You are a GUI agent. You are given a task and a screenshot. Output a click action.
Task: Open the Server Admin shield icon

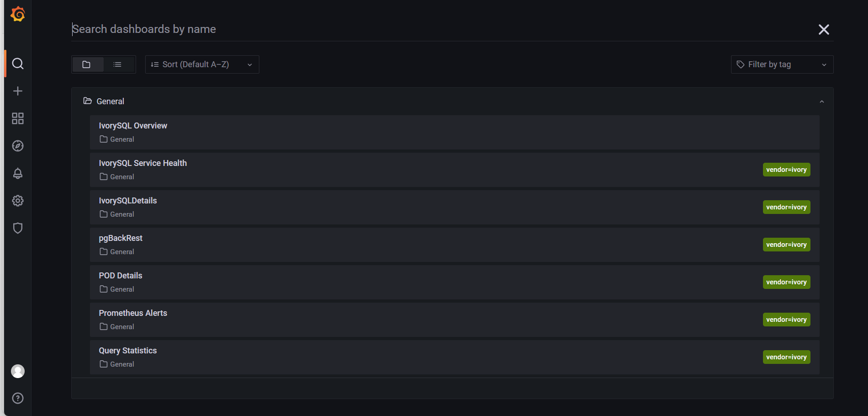pos(18,228)
